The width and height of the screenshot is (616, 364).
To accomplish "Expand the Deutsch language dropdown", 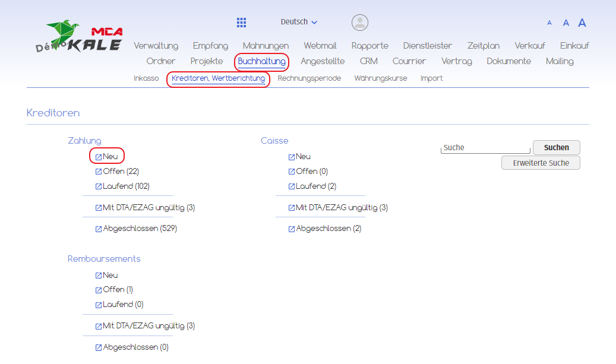I will [x=299, y=22].
